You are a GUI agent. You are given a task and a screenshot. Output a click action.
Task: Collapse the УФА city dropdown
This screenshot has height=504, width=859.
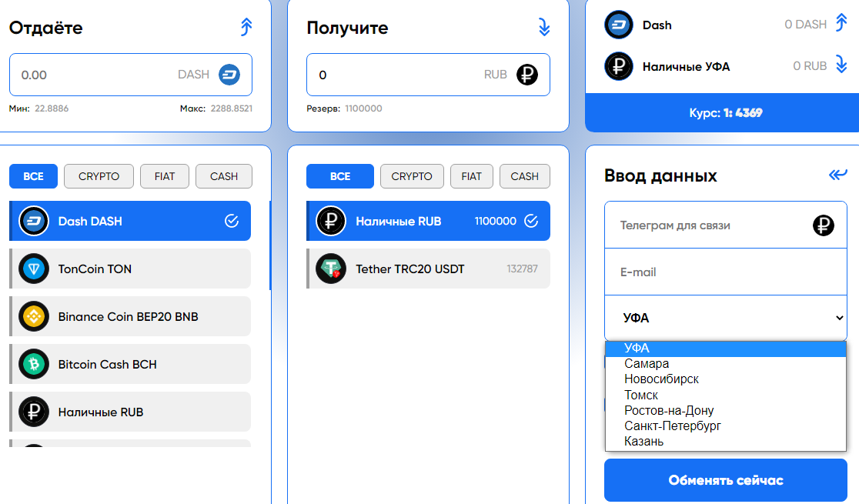click(x=725, y=318)
